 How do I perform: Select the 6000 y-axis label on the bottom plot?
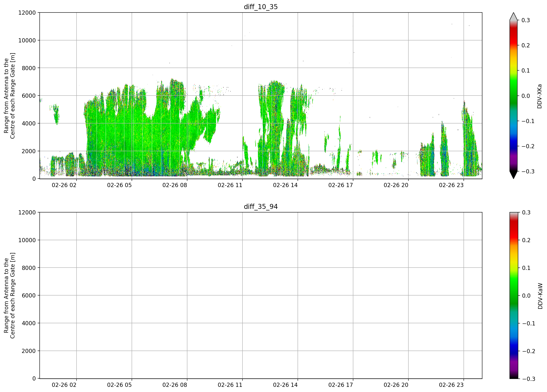click(x=29, y=295)
